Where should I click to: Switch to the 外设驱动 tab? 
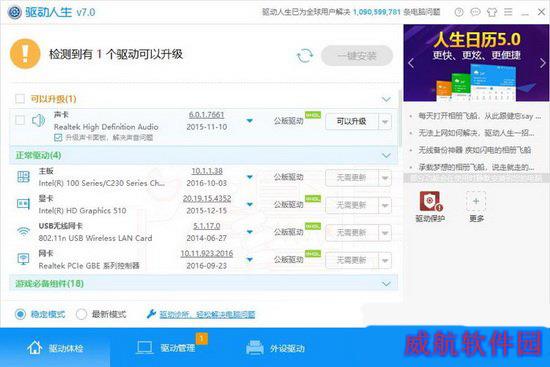[275, 347]
